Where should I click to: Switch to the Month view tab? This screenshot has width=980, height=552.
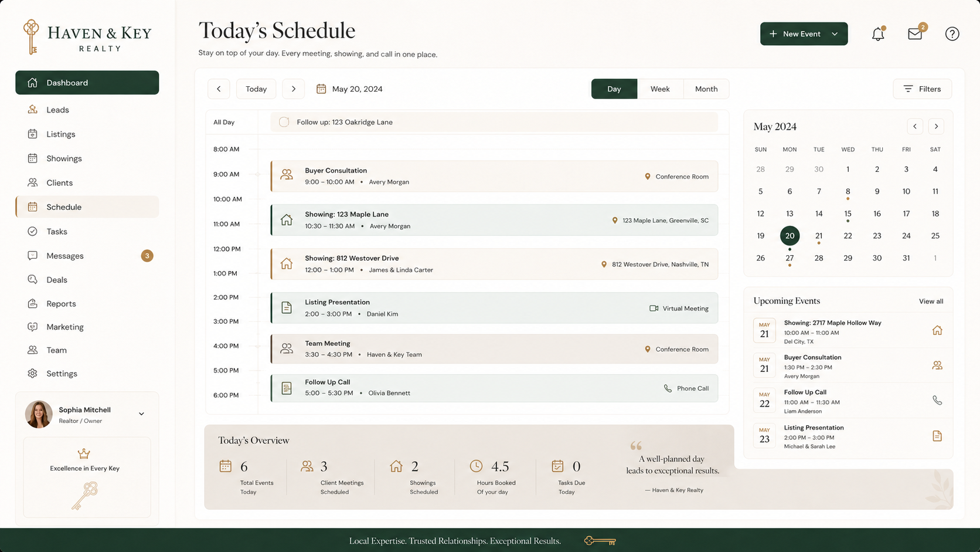pyautogui.click(x=706, y=89)
